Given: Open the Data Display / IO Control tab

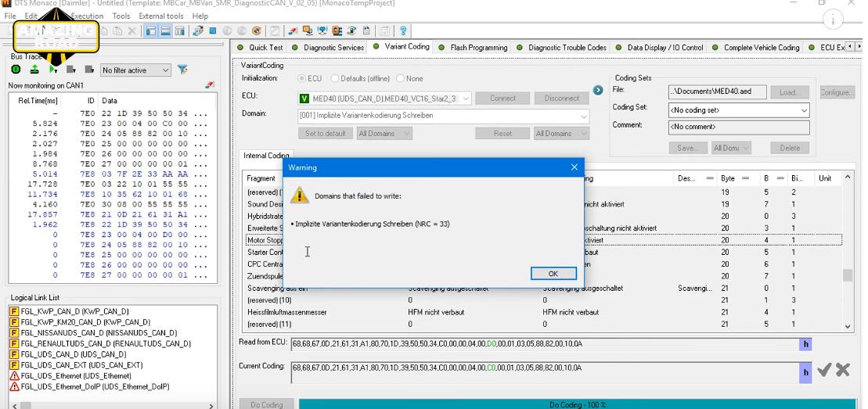Looking at the screenshot, I should [659, 48].
